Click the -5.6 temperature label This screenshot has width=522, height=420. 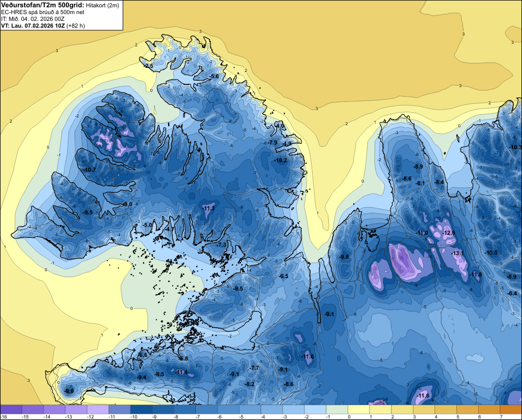point(214,76)
